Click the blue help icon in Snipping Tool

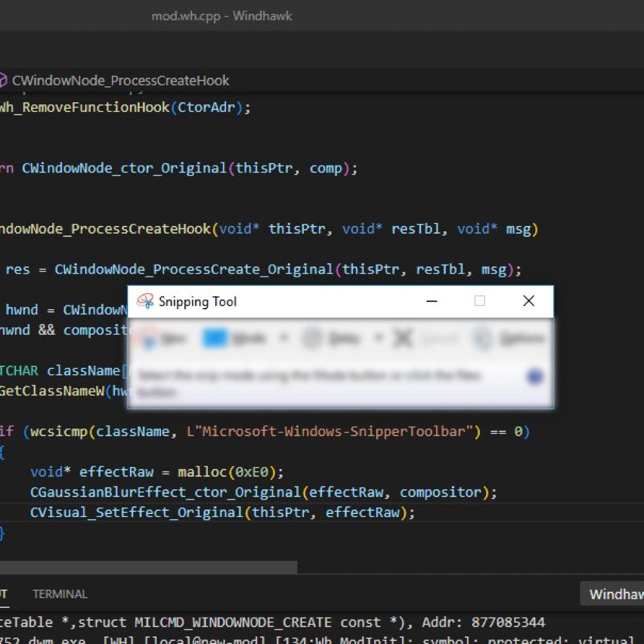[x=535, y=376]
